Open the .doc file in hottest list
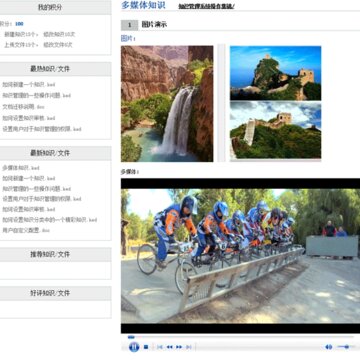 click(23, 107)
